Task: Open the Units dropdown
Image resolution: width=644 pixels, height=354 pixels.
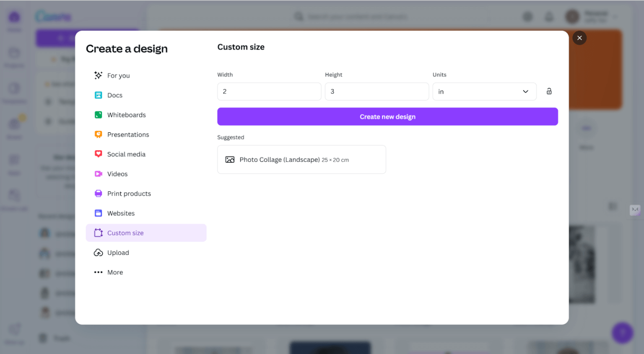Action: click(x=484, y=91)
